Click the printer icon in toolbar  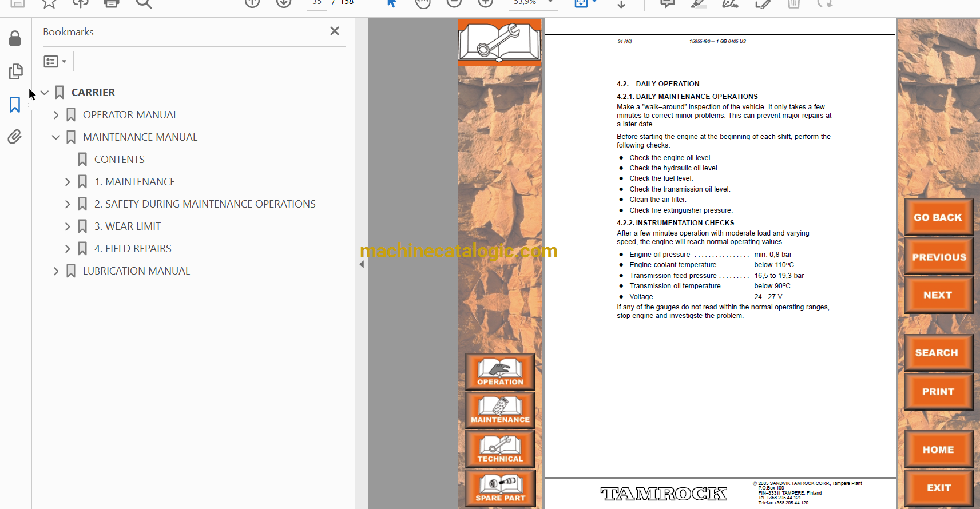[112, 3]
